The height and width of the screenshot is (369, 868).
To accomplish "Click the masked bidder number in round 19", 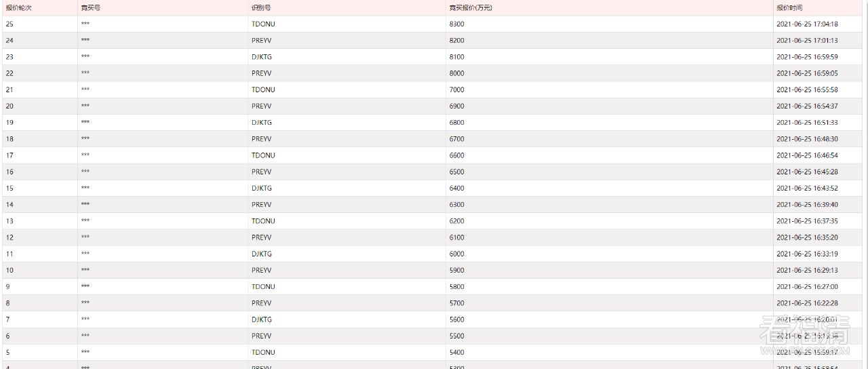I will pos(85,123).
